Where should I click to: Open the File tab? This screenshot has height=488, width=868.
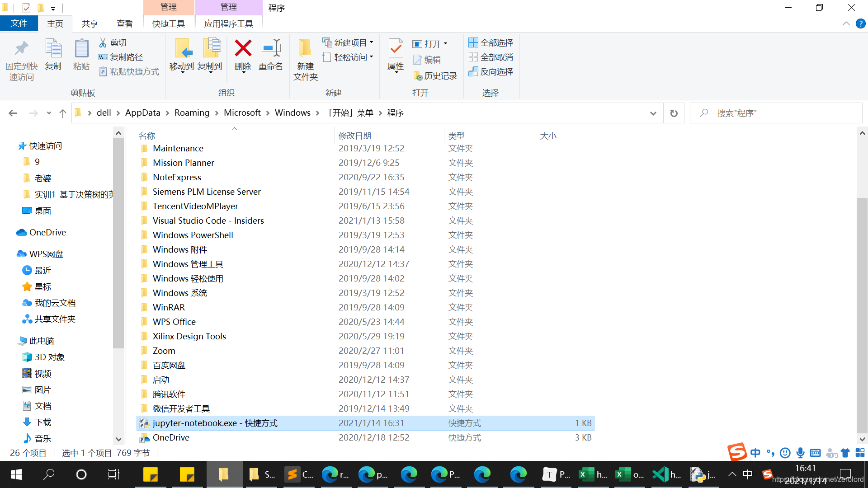pyautogui.click(x=19, y=23)
